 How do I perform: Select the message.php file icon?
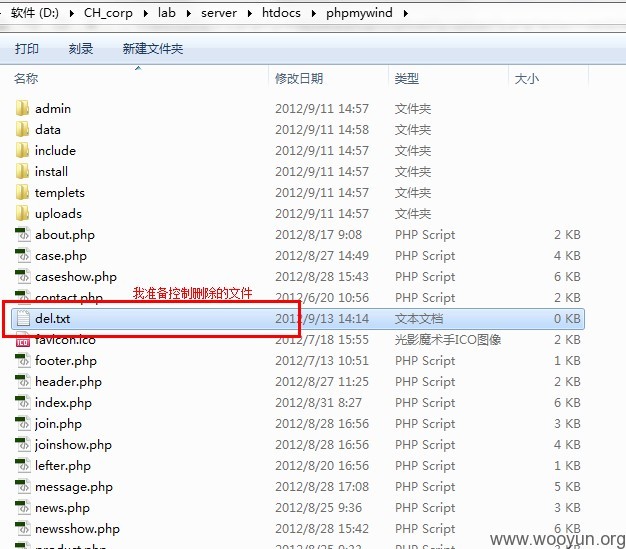(x=22, y=486)
